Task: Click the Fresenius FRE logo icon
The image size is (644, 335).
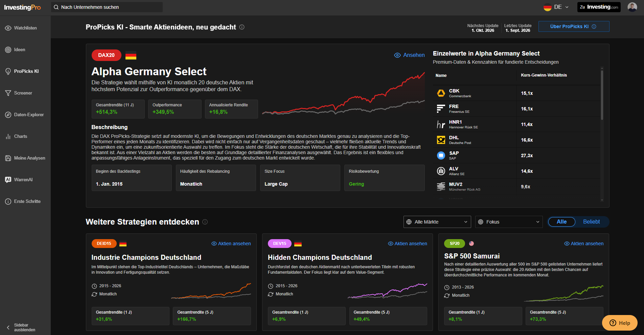Action: coord(441,109)
